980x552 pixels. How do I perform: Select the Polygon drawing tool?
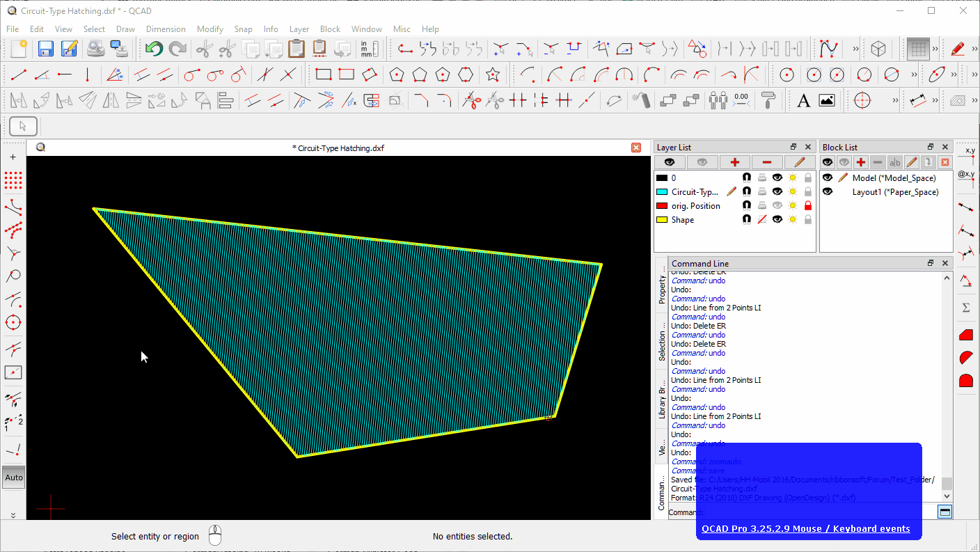(x=397, y=74)
